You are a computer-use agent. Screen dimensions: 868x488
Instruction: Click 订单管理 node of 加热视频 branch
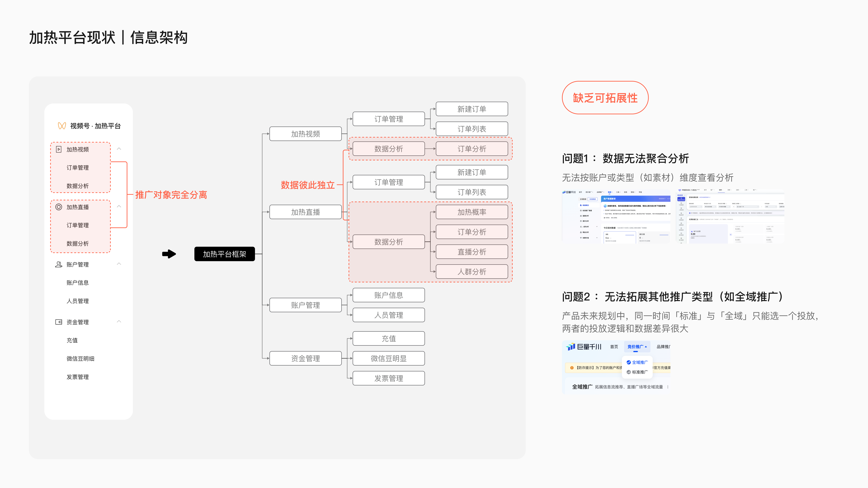(388, 119)
